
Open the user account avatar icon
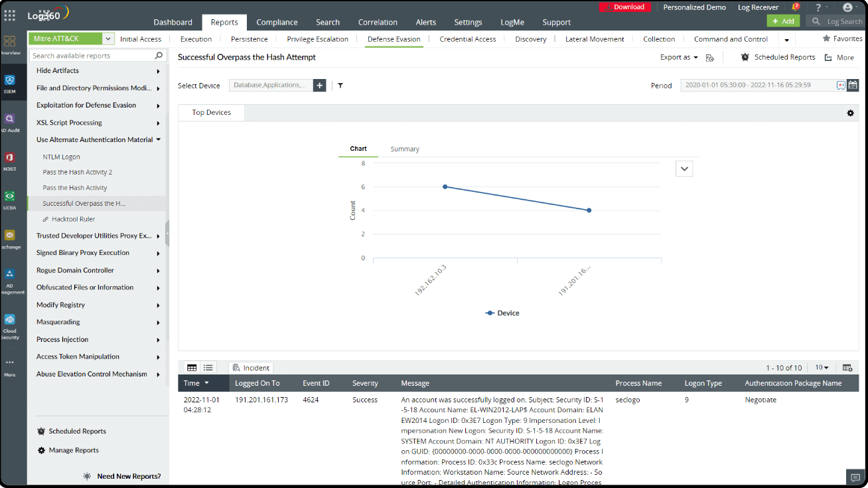(x=847, y=7)
